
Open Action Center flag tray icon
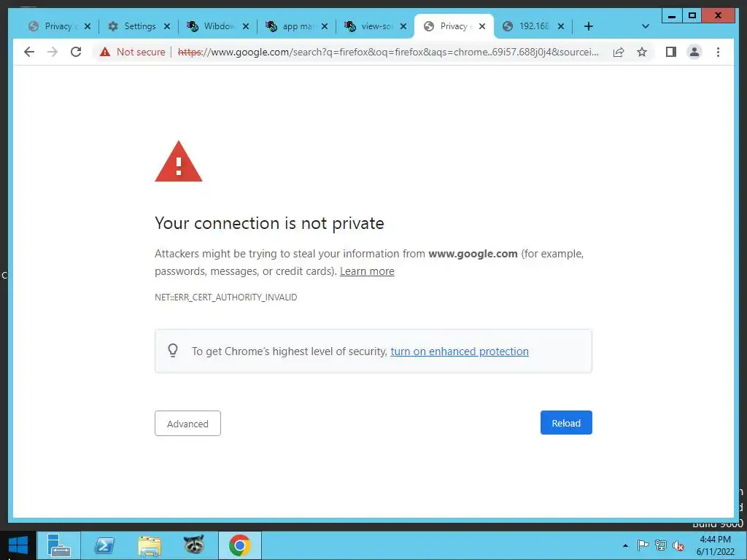click(643, 545)
